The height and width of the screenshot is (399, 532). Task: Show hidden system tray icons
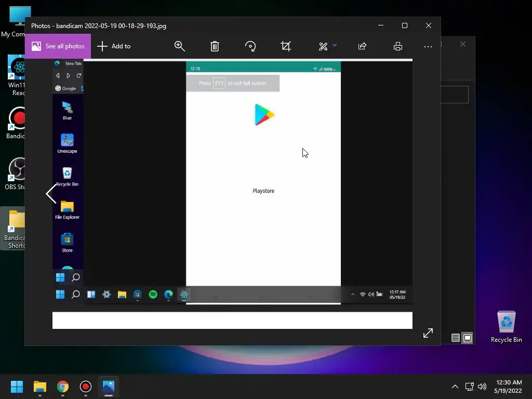(455, 387)
